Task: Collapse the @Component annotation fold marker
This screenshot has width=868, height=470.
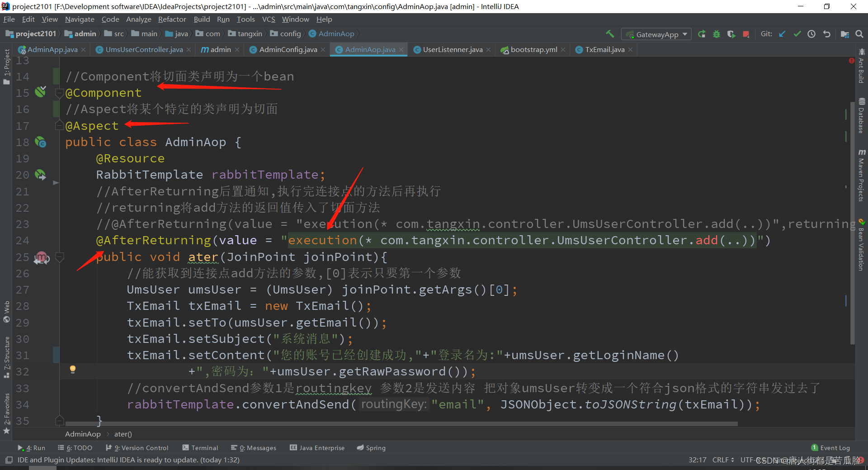Action: [59, 93]
